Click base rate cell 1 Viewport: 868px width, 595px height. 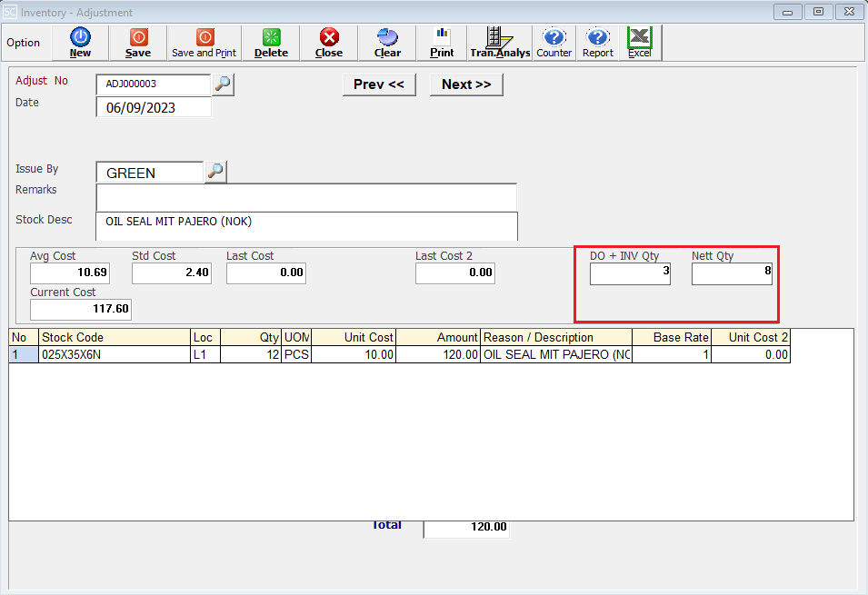[672, 355]
